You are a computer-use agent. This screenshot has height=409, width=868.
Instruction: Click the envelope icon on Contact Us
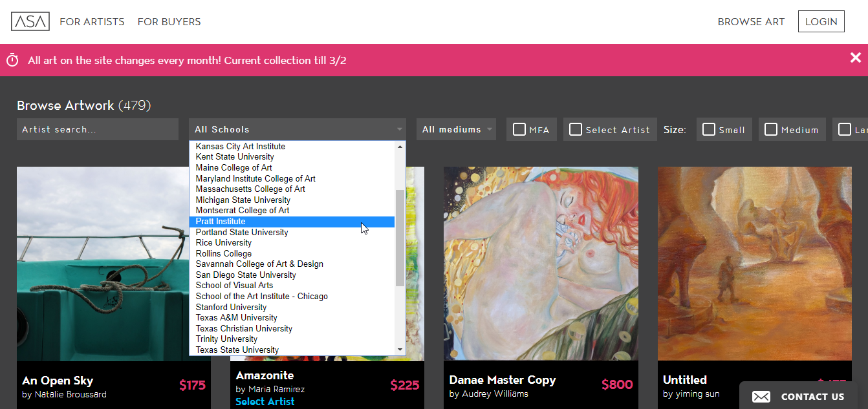[x=761, y=397]
